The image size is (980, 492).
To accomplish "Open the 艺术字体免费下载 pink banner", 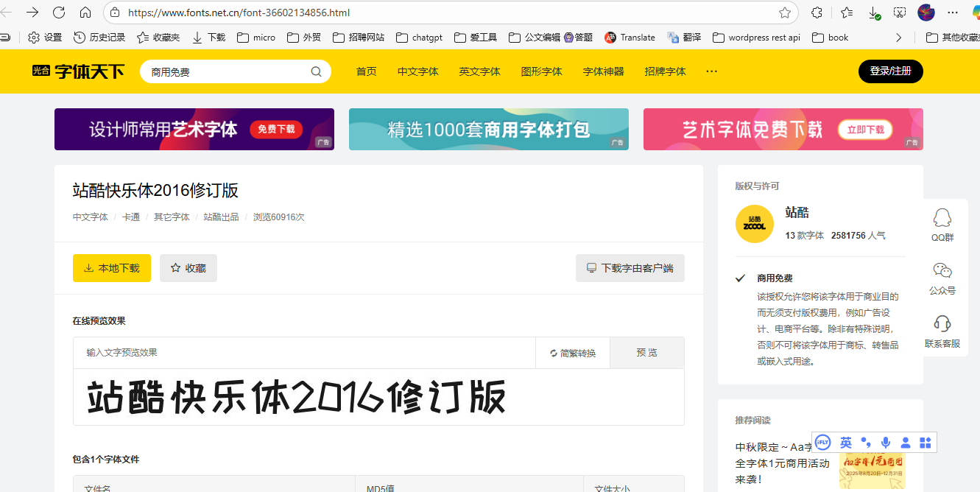I will coord(783,130).
